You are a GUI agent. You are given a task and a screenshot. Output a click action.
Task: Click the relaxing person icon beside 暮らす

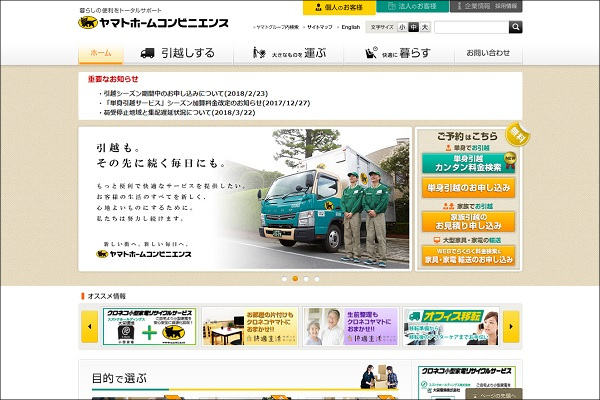371,53
